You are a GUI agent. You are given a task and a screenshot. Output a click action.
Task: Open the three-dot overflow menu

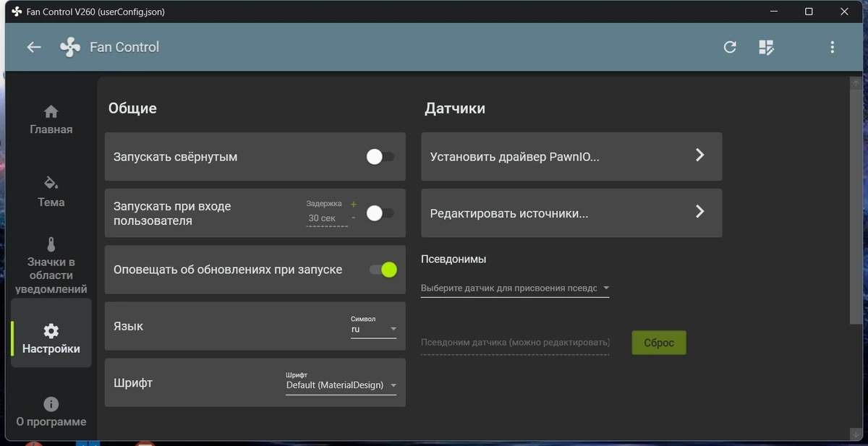(x=833, y=47)
